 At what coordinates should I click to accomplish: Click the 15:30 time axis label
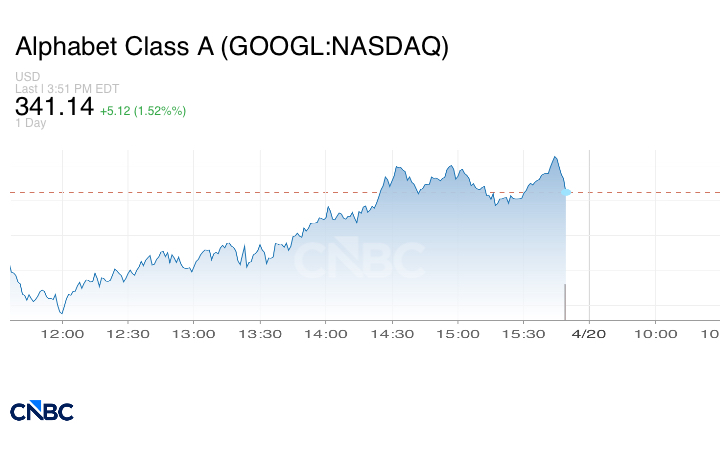pyautogui.click(x=523, y=333)
